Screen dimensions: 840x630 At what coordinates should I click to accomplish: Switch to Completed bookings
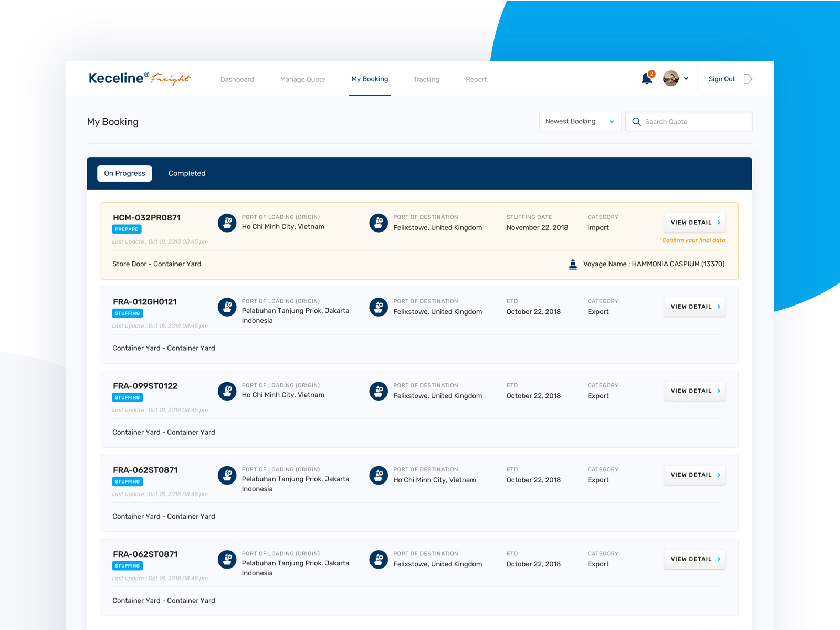(187, 173)
